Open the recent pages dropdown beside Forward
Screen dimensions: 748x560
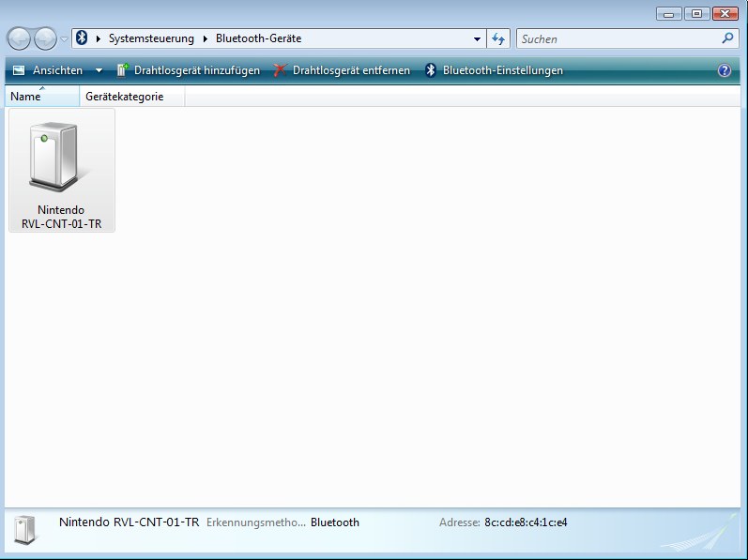[64, 39]
